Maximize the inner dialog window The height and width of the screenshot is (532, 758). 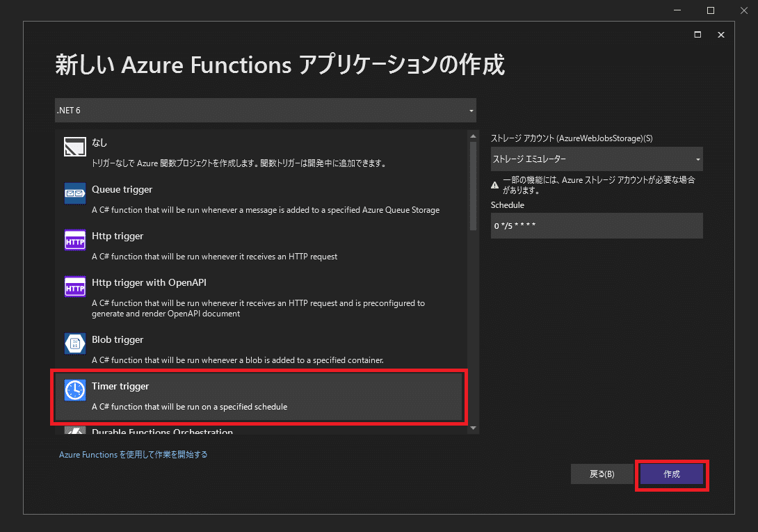click(x=697, y=34)
